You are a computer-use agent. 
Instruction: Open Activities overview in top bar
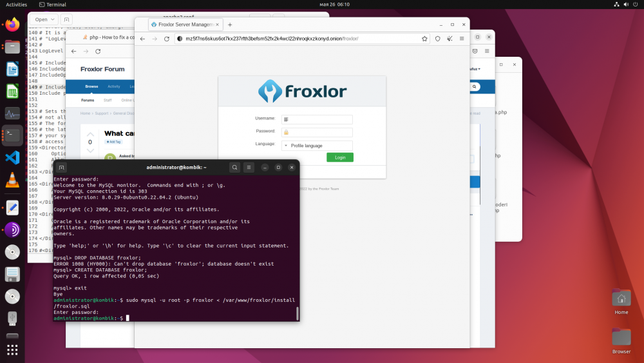pyautogui.click(x=17, y=5)
